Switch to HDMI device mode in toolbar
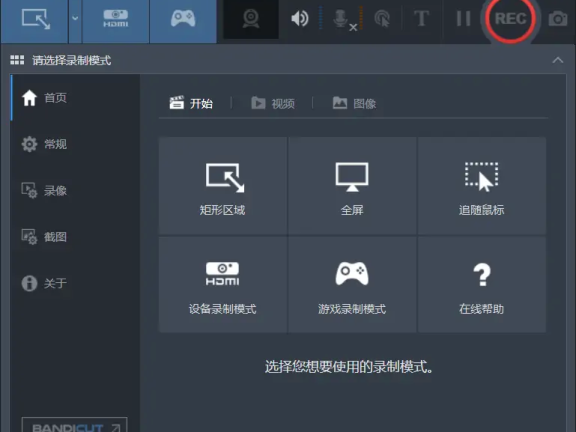Screen dimensions: 576x432 [x=116, y=19]
